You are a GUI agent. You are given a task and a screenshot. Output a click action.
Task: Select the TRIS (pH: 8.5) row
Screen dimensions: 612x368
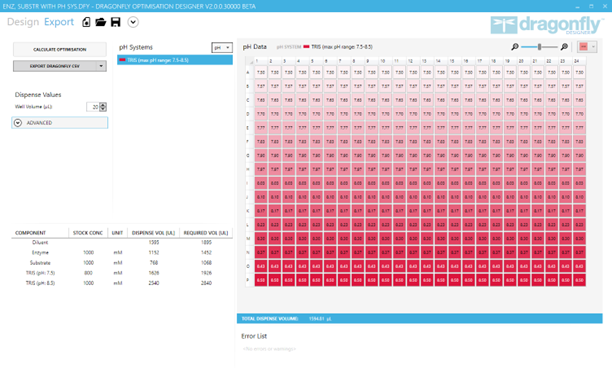coord(122,283)
